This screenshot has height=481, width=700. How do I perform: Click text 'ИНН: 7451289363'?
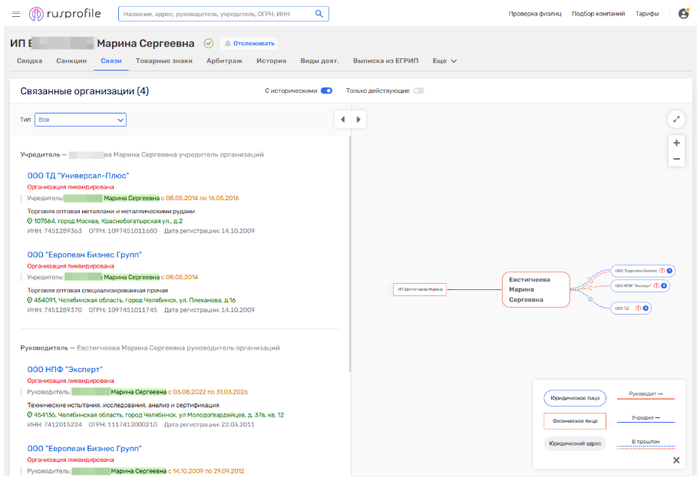(54, 231)
